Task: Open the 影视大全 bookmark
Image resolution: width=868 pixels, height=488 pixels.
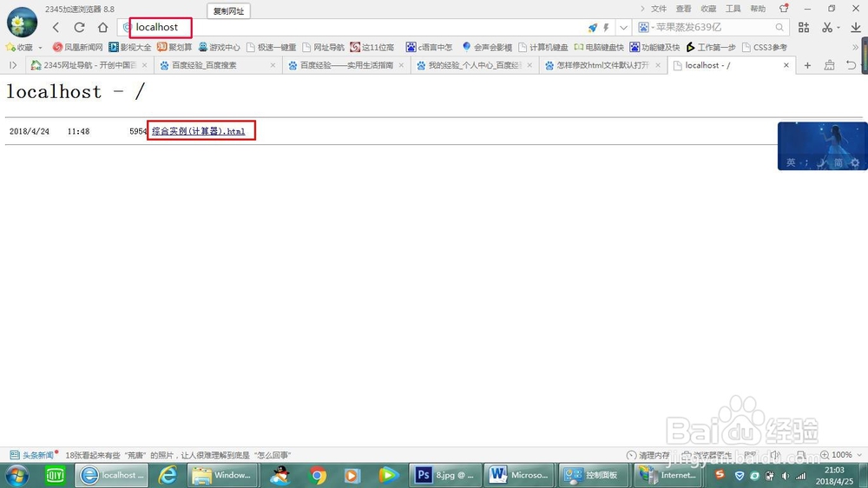Action: coord(130,47)
